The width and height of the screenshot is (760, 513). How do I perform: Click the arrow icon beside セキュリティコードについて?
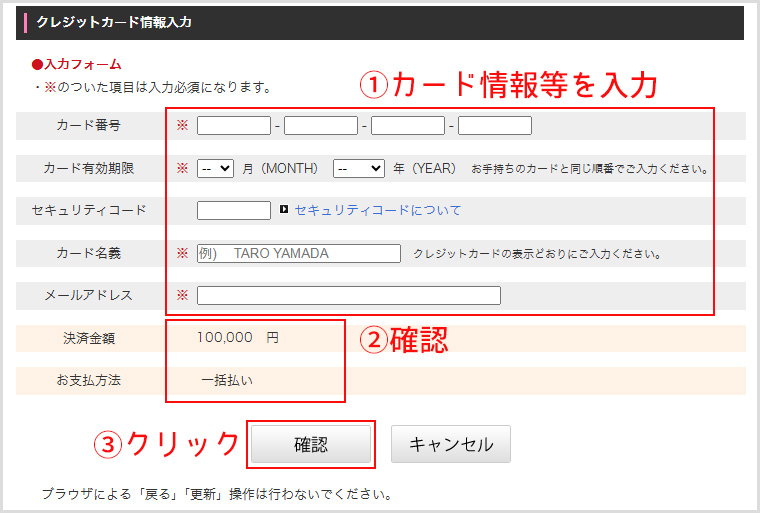[x=284, y=211]
